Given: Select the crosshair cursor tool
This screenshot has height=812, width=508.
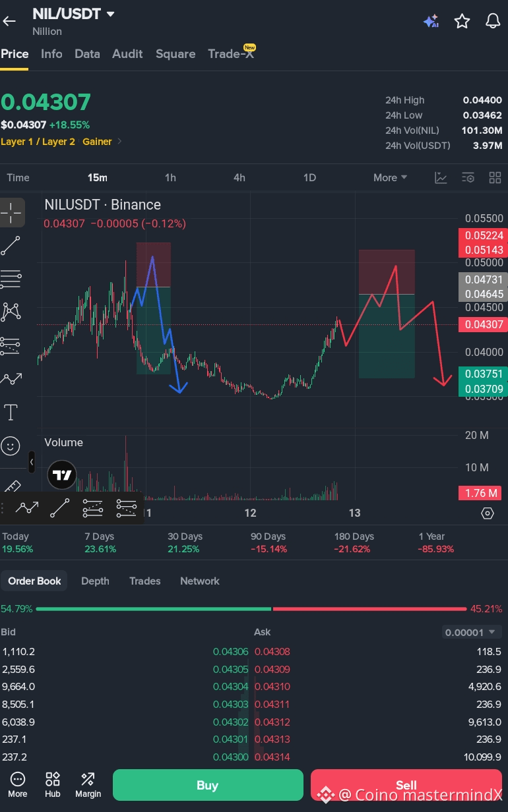Looking at the screenshot, I should [11, 212].
